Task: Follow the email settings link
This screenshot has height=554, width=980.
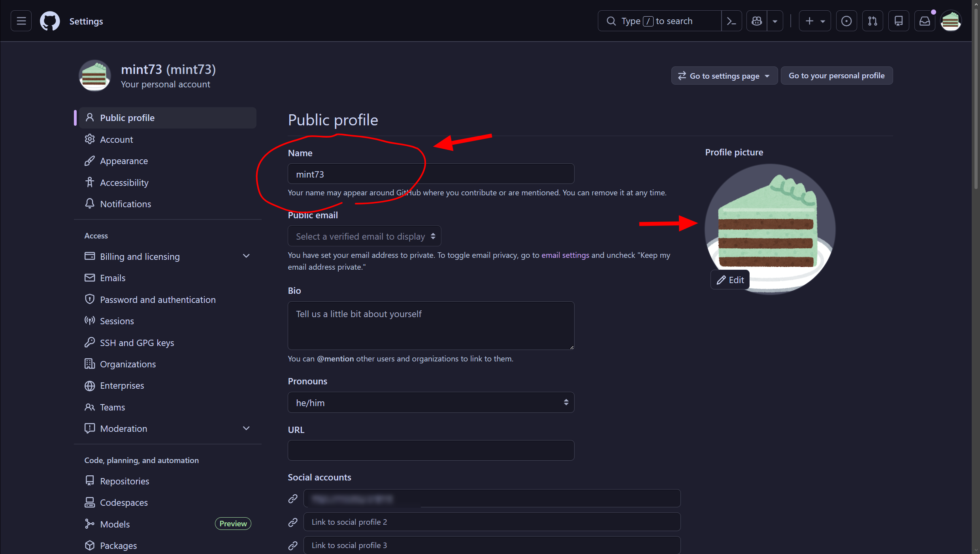Action: [x=565, y=255]
